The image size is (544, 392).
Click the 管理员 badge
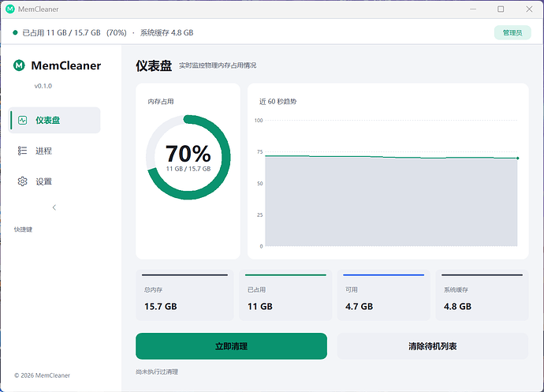[x=512, y=32]
